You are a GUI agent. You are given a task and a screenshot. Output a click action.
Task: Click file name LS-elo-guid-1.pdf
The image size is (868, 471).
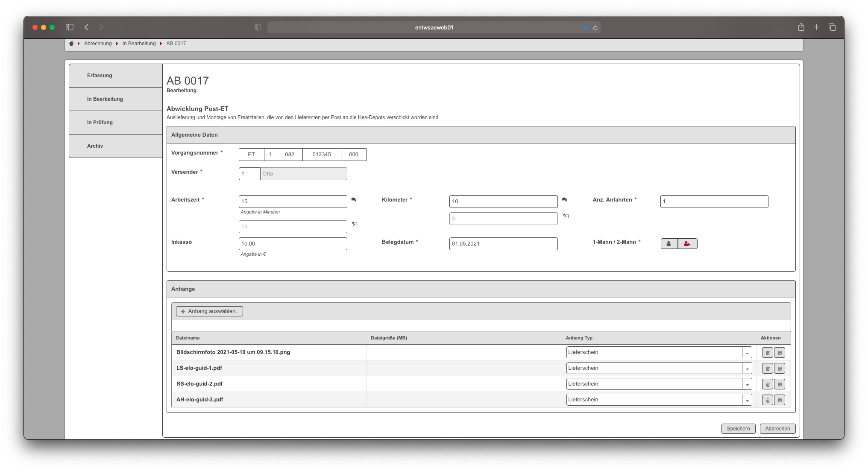(199, 368)
